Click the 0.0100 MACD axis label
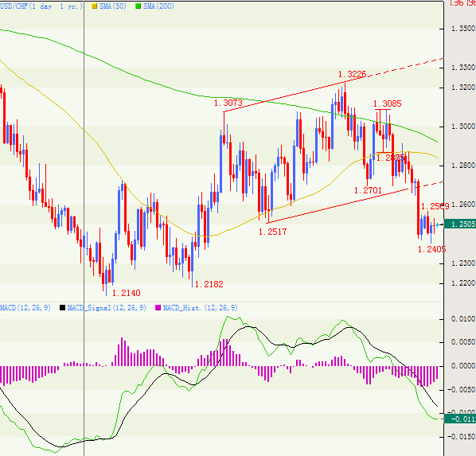 [463, 319]
